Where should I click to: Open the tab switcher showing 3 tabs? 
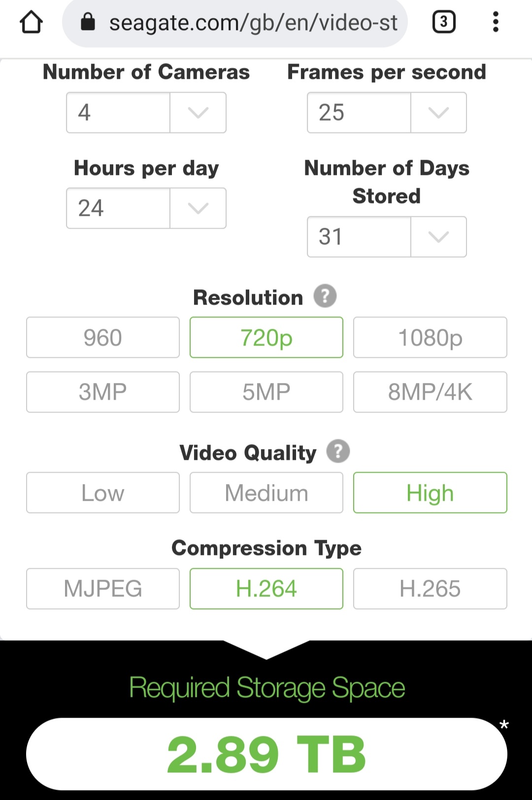[444, 22]
